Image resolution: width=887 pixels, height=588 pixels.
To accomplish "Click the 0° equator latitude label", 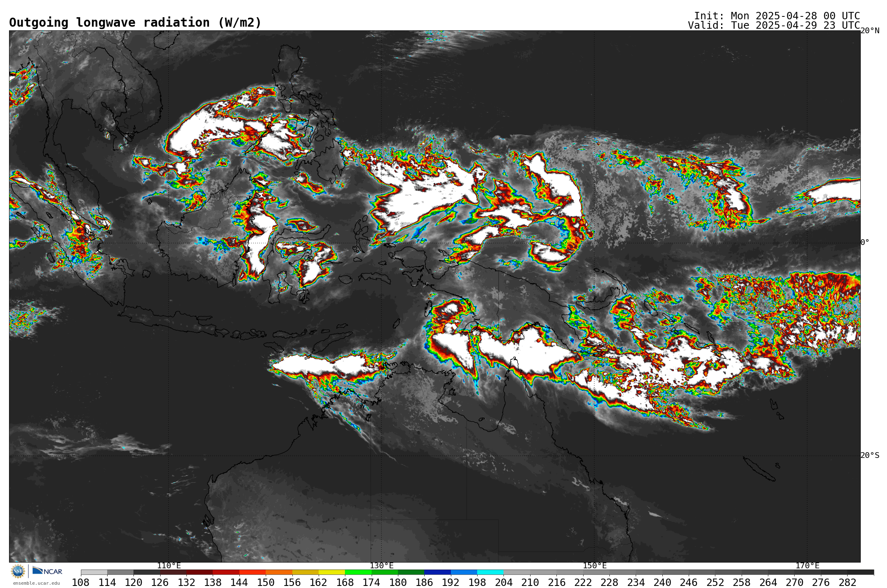I will click(865, 243).
